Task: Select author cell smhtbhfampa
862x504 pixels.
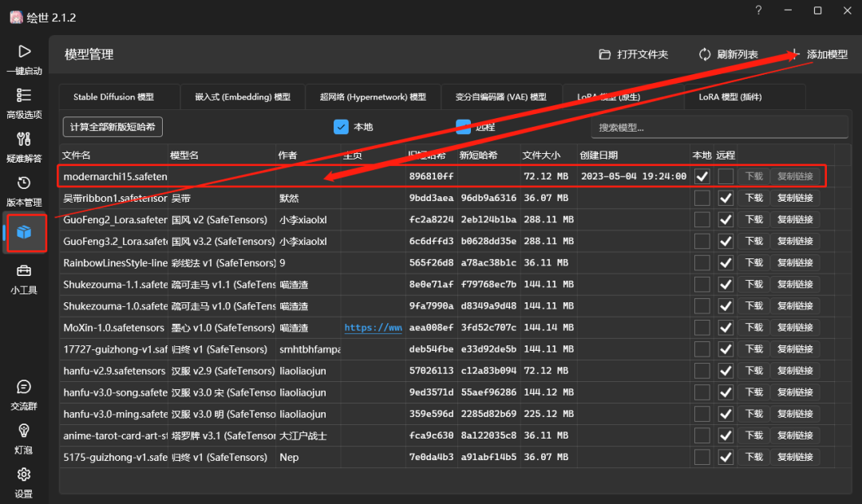Action: pyautogui.click(x=310, y=349)
